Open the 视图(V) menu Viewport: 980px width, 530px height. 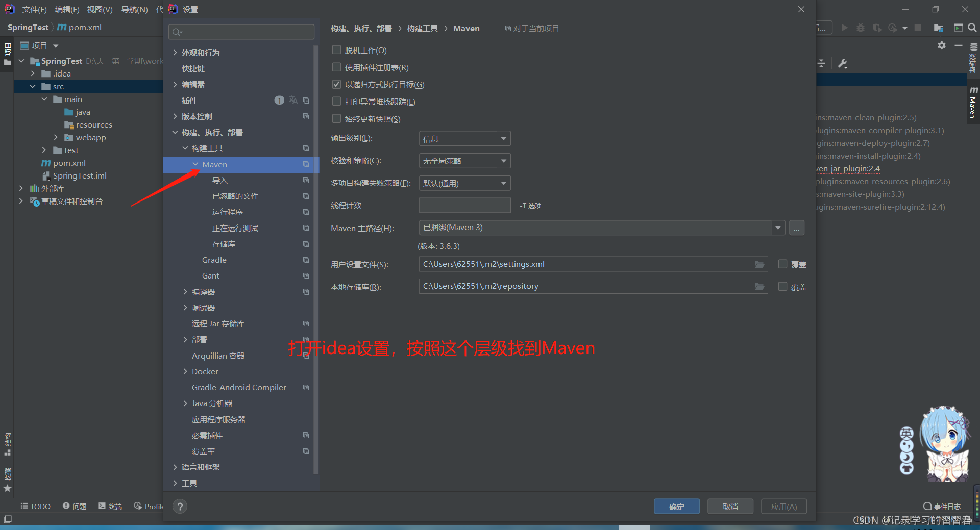click(x=100, y=9)
